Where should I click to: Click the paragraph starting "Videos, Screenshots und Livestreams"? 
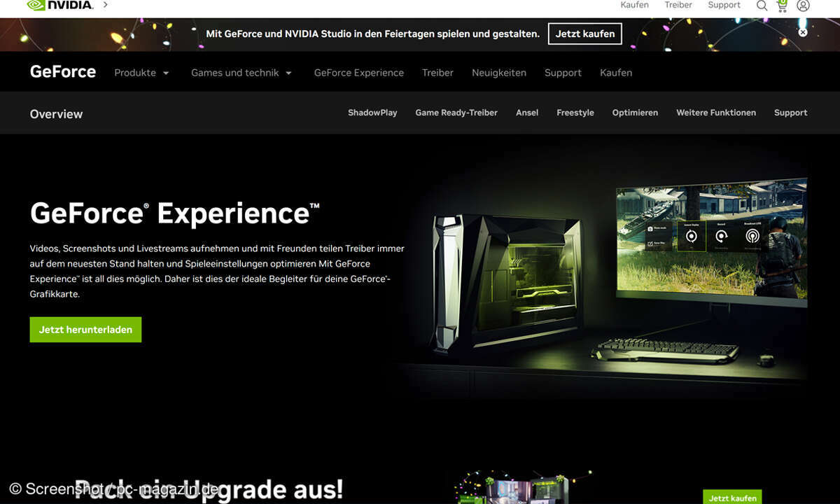pos(217,271)
